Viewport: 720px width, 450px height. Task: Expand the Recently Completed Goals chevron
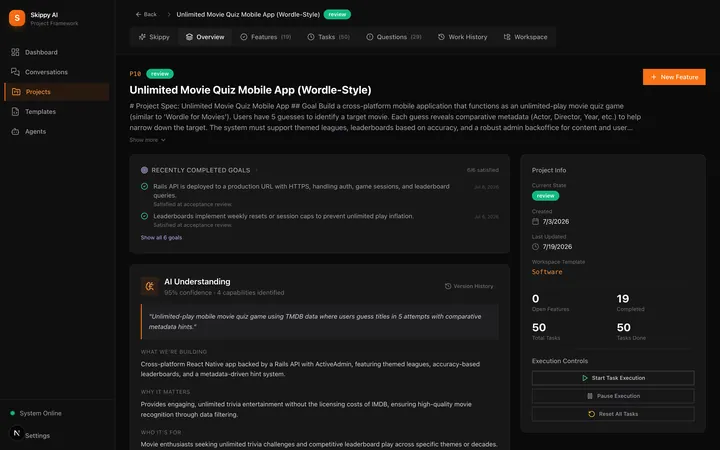point(256,170)
